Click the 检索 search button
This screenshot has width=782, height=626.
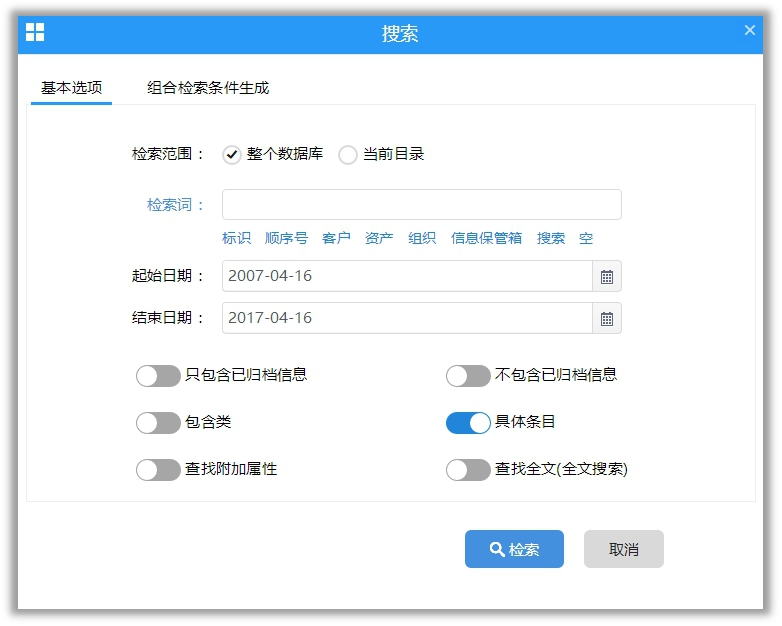514,549
